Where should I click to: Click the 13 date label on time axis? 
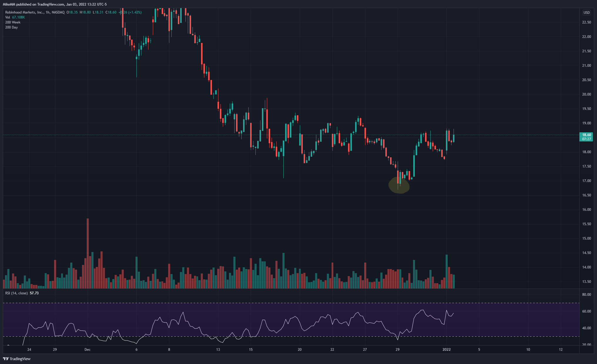(218, 350)
